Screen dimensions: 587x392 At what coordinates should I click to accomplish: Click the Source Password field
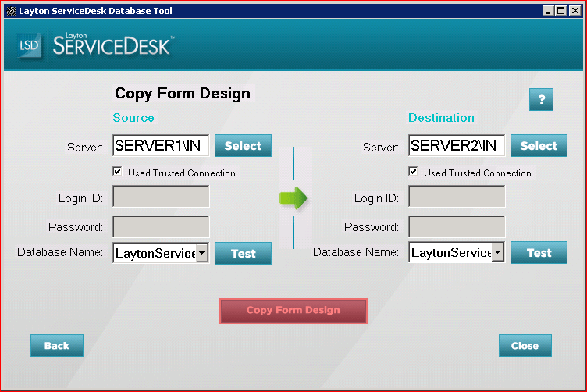161,226
